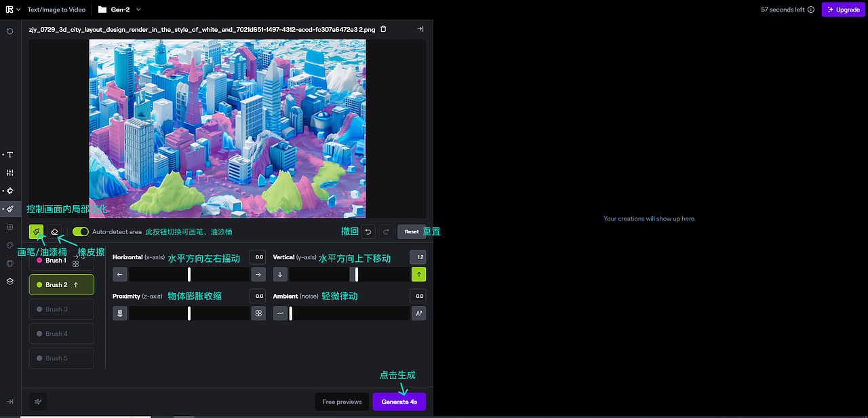Screen dimensions: 868x418
Task: Click the Proximity move-away icon button
Action: click(120, 313)
